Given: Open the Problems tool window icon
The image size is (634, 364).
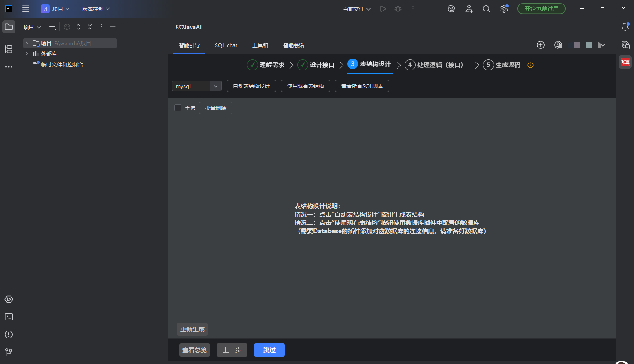Looking at the screenshot, I should click(x=8, y=335).
